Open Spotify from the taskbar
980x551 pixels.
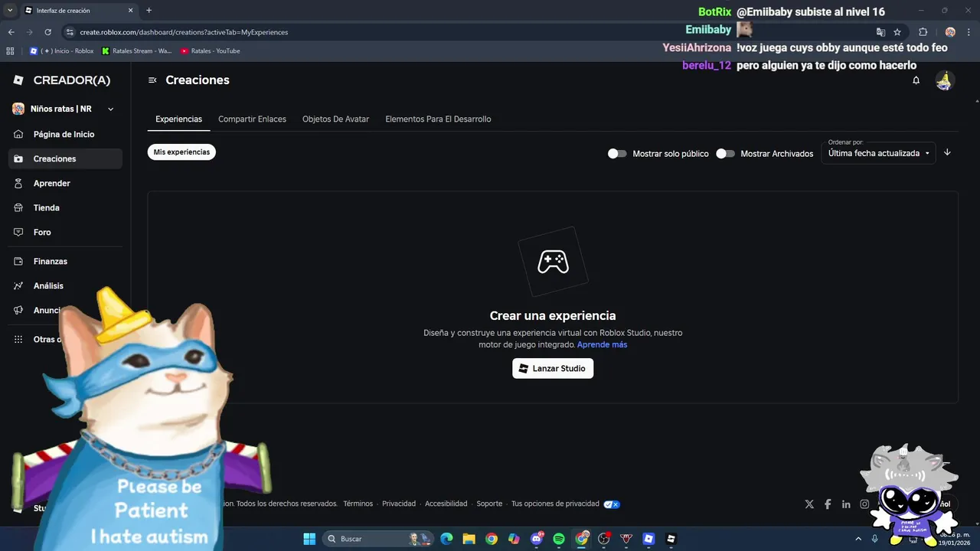click(x=559, y=539)
